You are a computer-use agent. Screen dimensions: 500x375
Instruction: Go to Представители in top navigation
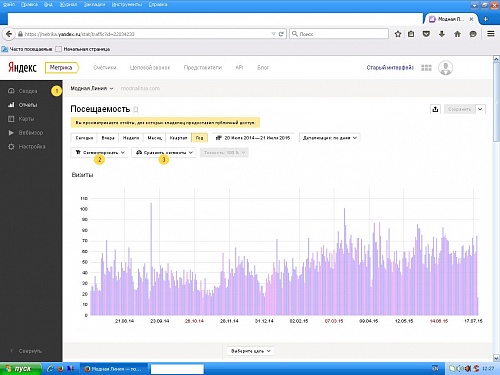pyautogui.click(x=203, y=67)
